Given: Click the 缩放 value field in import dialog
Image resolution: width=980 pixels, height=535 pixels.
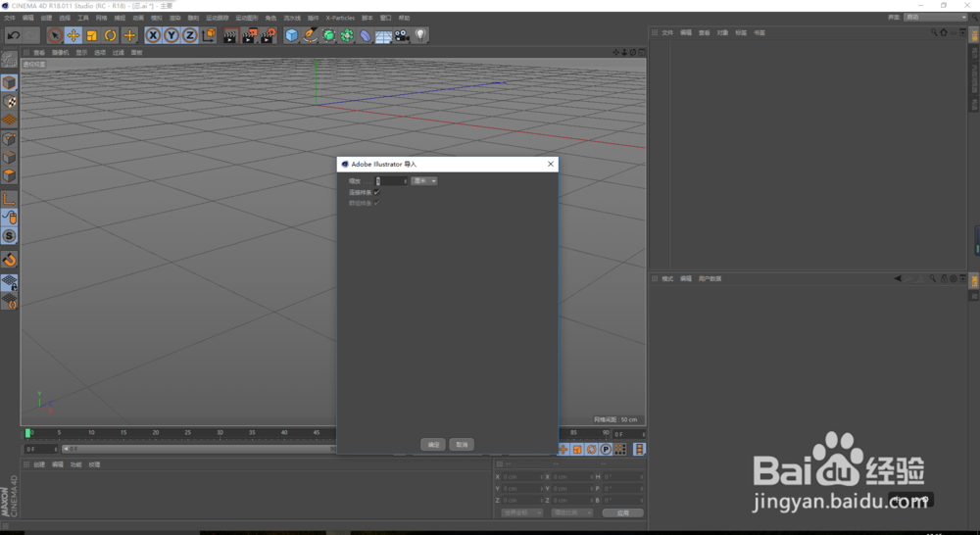Looking at the screenshot, I should [391, 181].
